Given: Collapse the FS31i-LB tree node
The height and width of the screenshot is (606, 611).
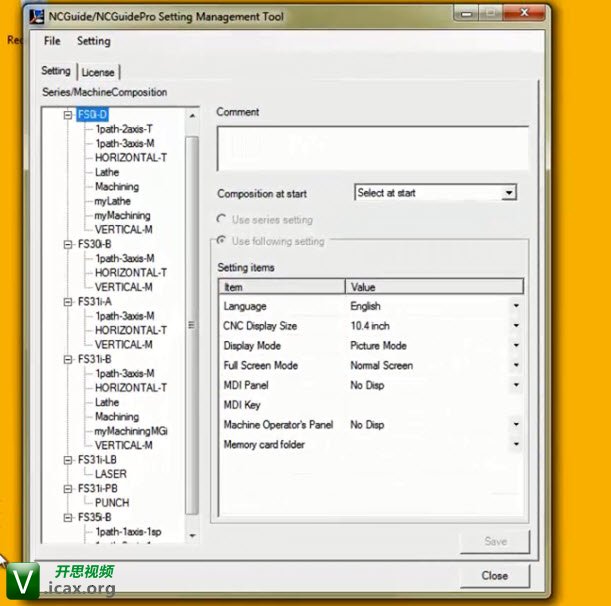Looking at the screenshot, I should coord(68,460).
